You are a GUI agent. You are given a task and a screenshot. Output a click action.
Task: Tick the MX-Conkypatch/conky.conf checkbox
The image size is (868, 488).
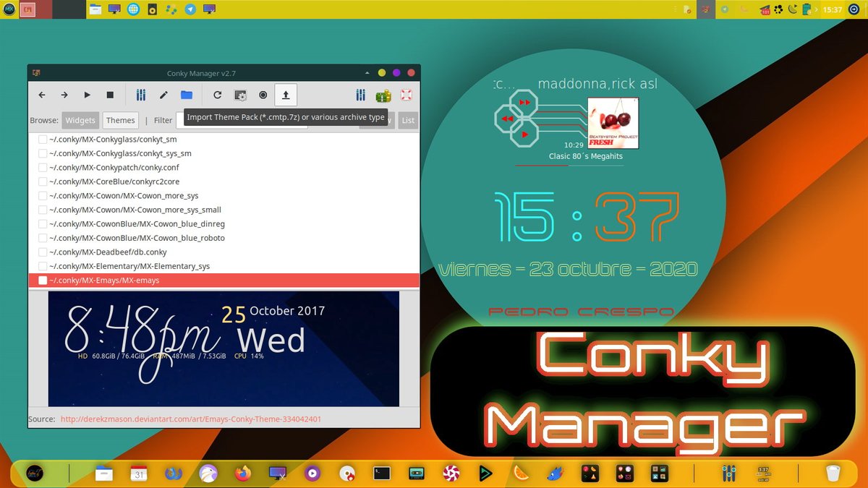coord(43,168)
